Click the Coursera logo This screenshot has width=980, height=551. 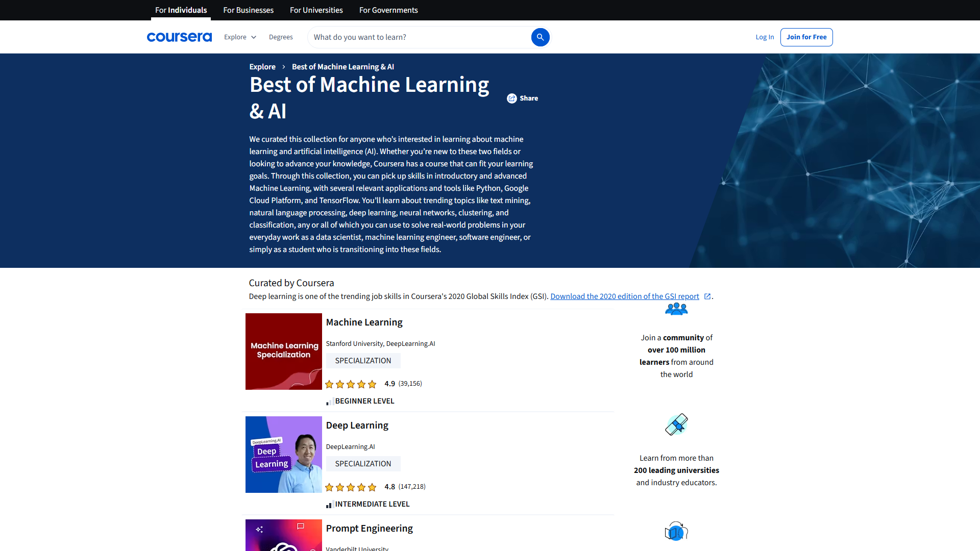coord(179,37)
